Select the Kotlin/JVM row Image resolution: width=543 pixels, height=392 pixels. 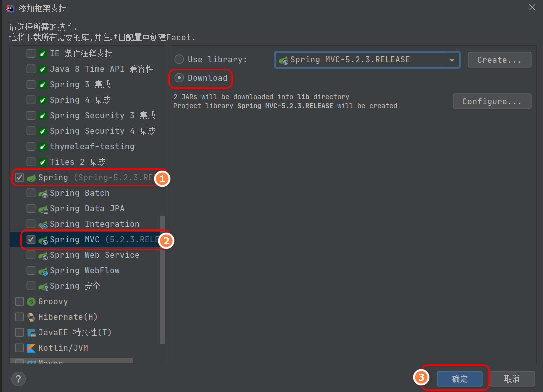coord(87,348)
